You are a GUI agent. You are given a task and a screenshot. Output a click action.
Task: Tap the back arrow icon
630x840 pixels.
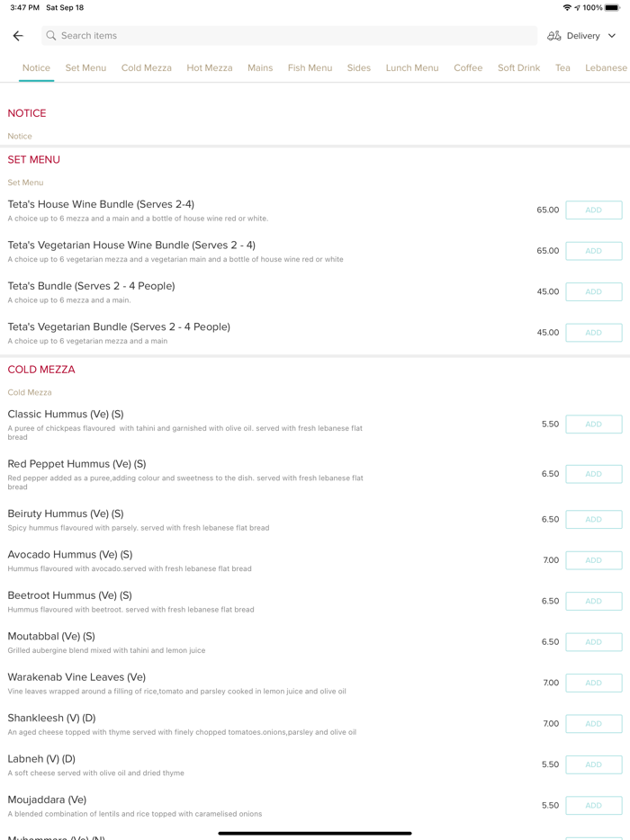(18, 36)
